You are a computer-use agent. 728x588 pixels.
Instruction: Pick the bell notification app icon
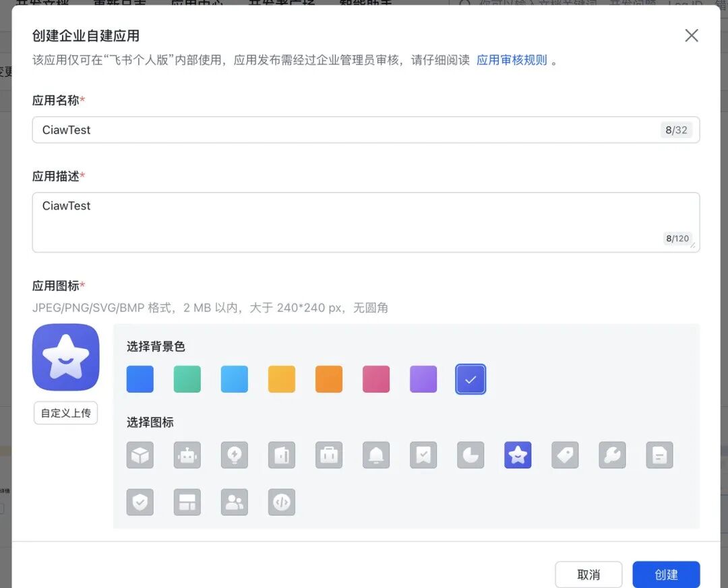[376, 455]
